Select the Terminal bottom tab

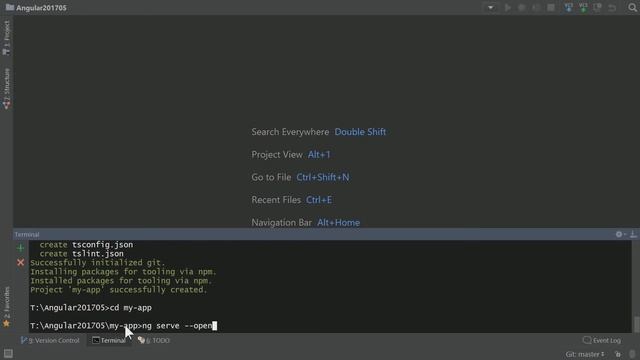109,340
